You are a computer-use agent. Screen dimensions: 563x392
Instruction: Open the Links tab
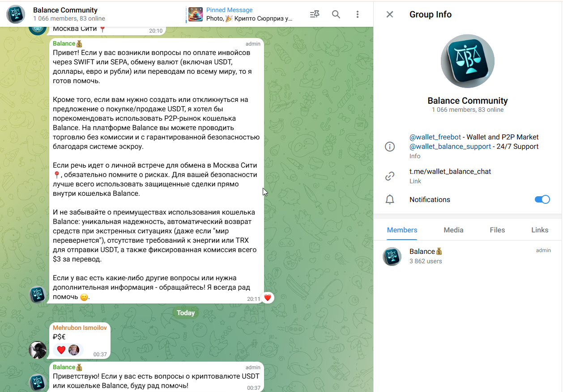(540, 230)
